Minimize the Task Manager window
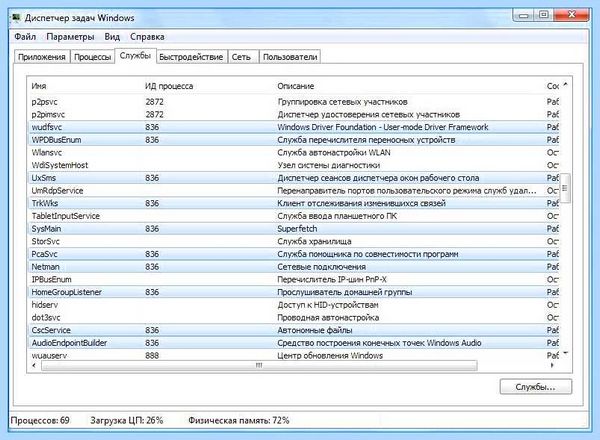600x440 pixels. 524,15
